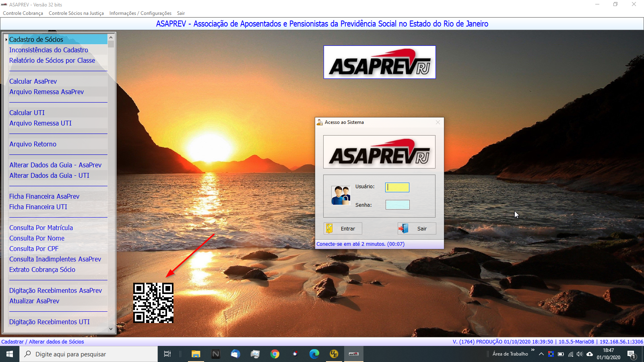This screenshot has height=362, width=644.
Task: Show hidden system tray icons
Action: point(541,354)
